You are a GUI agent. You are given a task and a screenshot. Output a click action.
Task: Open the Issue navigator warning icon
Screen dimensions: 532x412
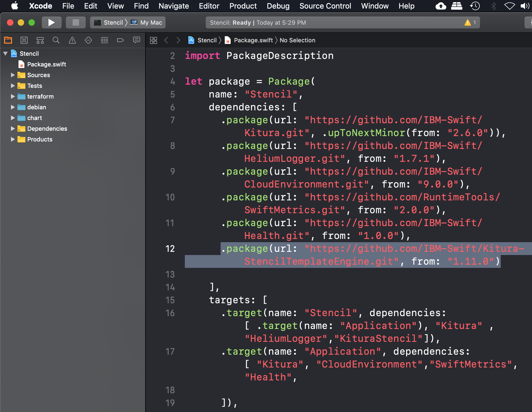(x=72, y=40)
